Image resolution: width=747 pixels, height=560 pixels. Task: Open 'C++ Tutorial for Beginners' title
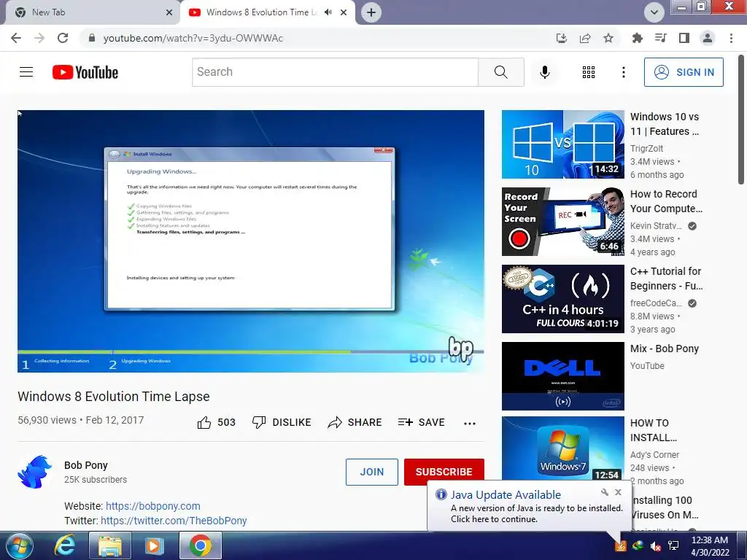(666, 279)
